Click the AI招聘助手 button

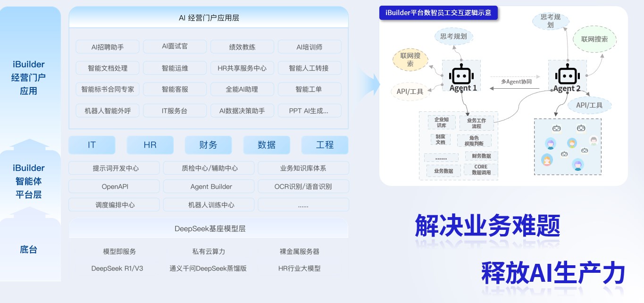pyautogui.click(x=107, y=46)
